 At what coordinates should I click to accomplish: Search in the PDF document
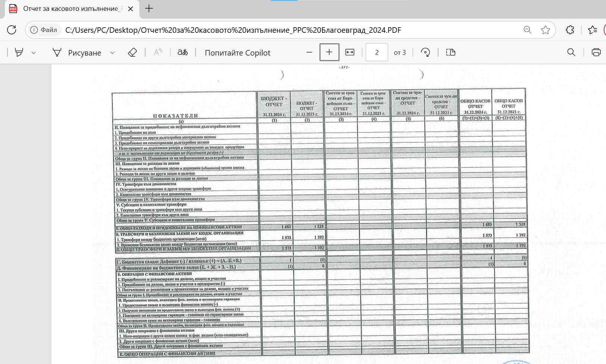[571, 53]
